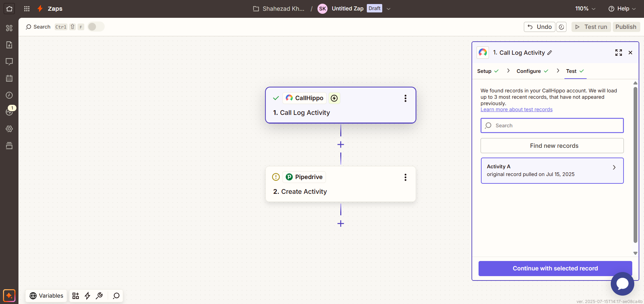This screenshot has width=644, height=304.
Task: Select the Pipedrive Create Activity step
Action: click(341, 184)
